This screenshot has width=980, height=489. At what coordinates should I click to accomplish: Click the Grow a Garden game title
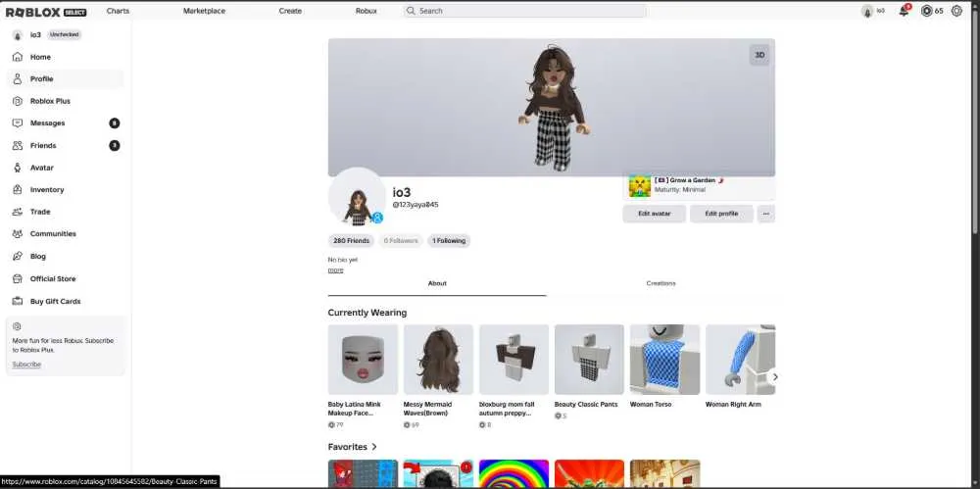point(689,180)
